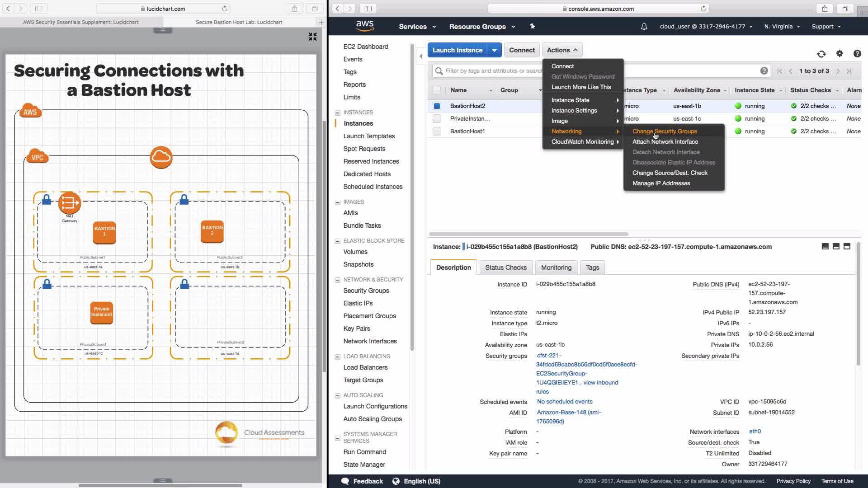The width and height of the screenshot is (868, 488).
Task: Check the PrivateInstance row checkbox
Action: pos(437,118)
